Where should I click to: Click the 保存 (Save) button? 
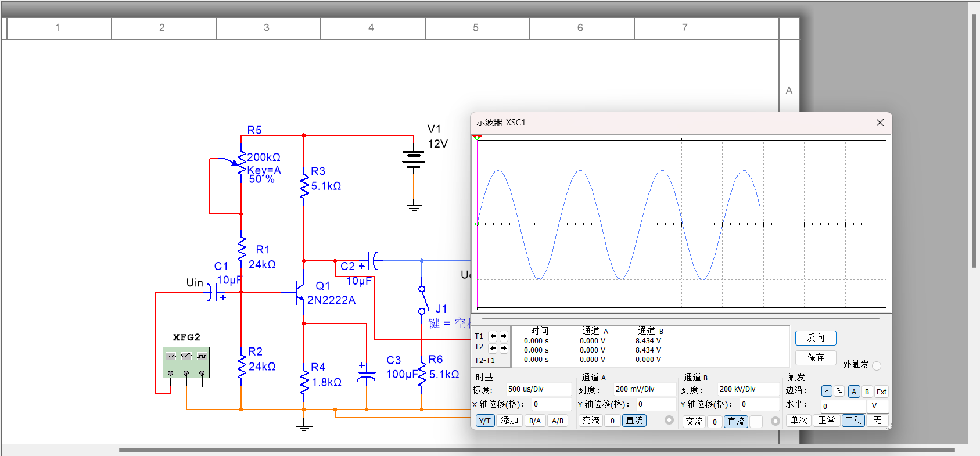(x=816, y=357)
